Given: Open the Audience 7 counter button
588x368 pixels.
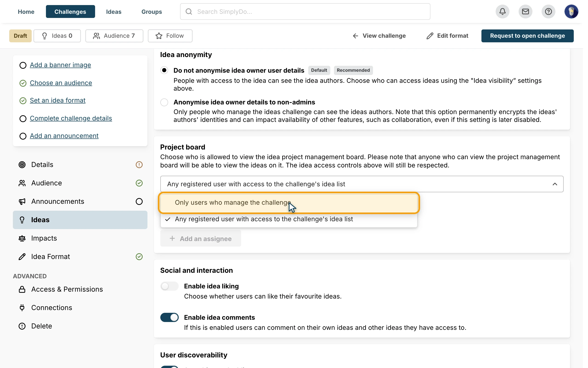Looking at the screenshot, I should [x=114, y=36].
